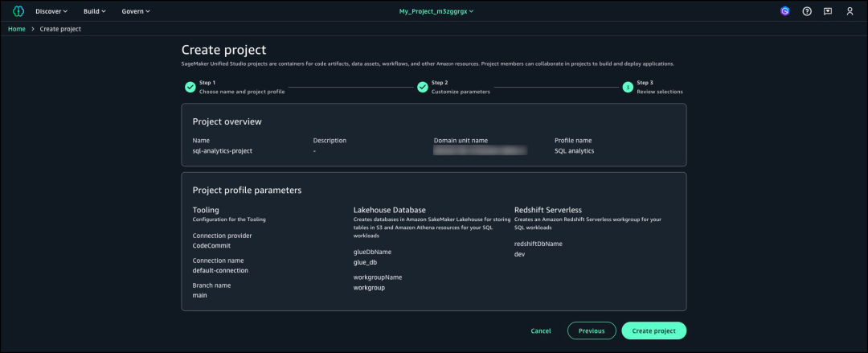Click the Step 2 completed checkmark icon

click(x=423, y=87)
